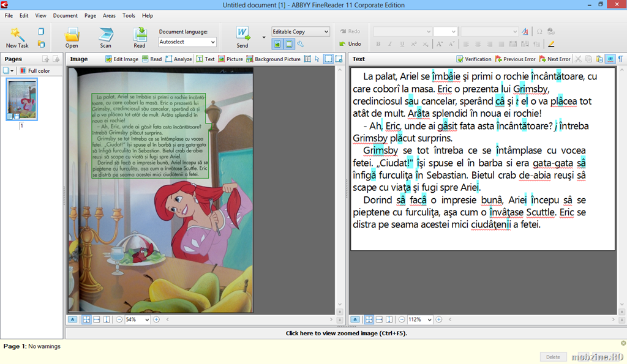Open the File menu
Viewport: 627px width, 364px height.
click(x=9, y=15)
